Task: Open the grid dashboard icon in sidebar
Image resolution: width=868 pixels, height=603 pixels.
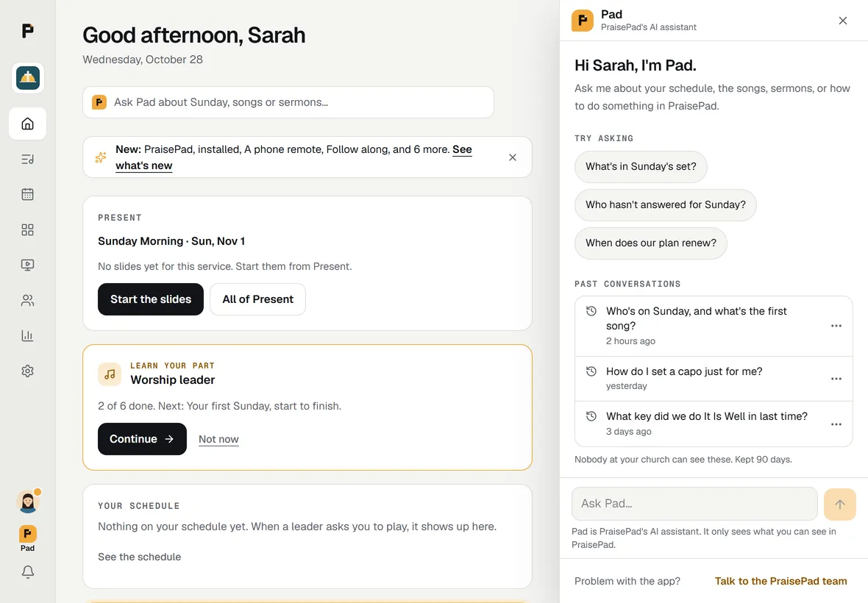Action: (28, 229)
